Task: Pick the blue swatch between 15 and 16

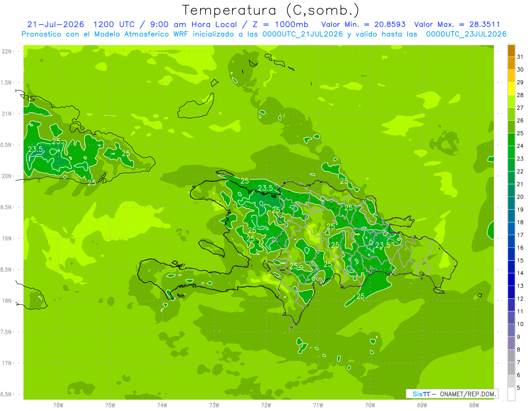Action: (x=511, y=254)
